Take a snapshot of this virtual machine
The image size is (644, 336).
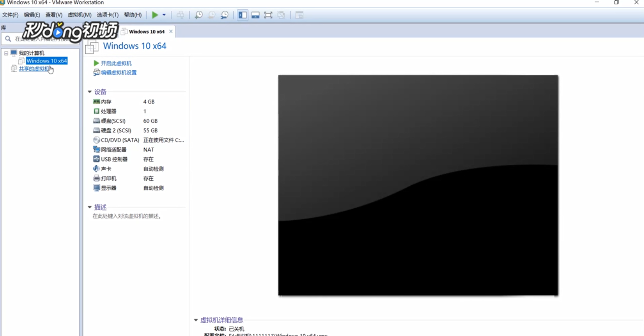click(199, 15)
